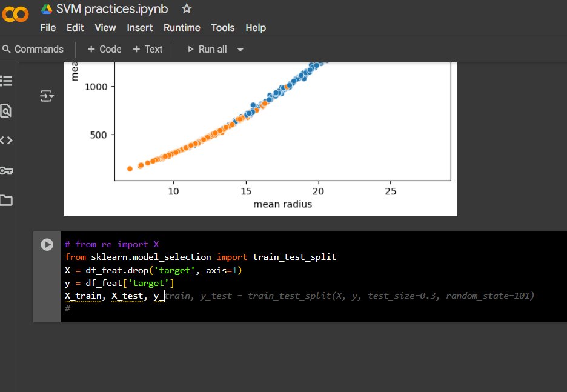This screenshot has width=567, height=392.
Task: Insert a new code cell with + Code
Action: coord(104,49)
